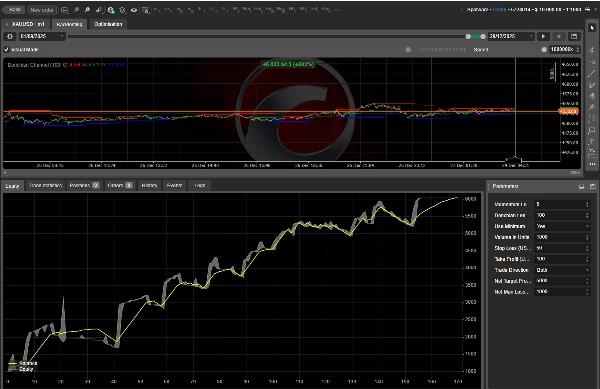This screenshot has width=600, height=389.
Task: Click the speed slider handle
Action: point(544,50)
